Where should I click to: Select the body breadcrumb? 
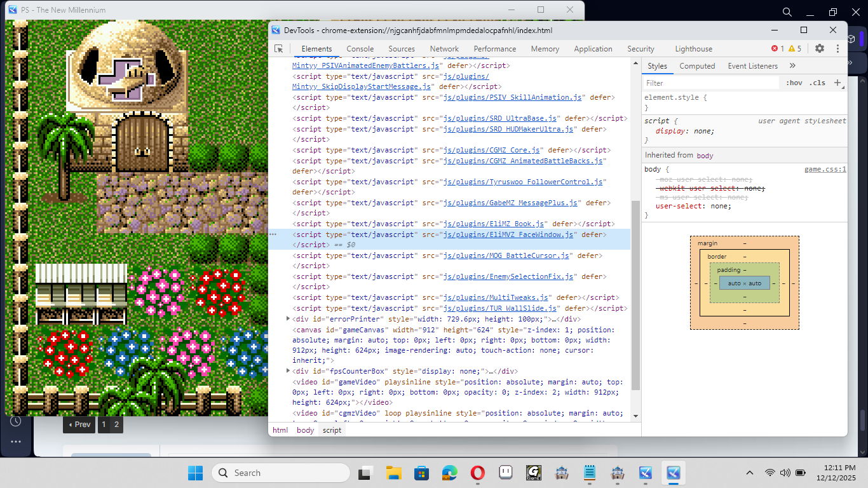point(305,430)
